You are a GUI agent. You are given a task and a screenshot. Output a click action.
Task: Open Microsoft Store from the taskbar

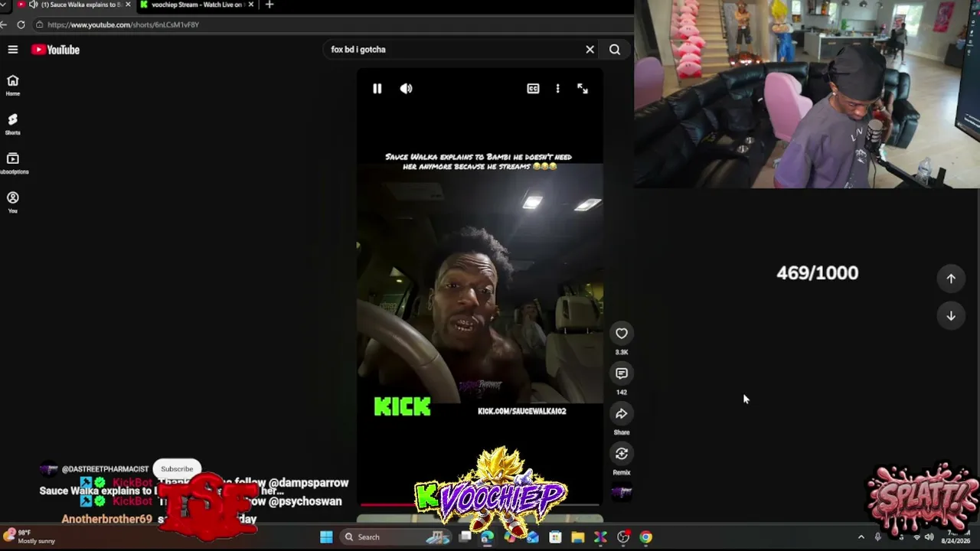[555, 537]
